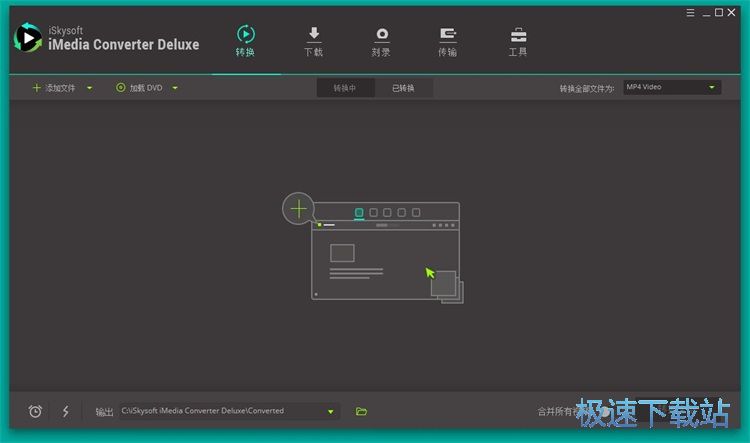
Task: Toggle the lightning high-speed conversion icon
Action: click(x=66, y=411)
